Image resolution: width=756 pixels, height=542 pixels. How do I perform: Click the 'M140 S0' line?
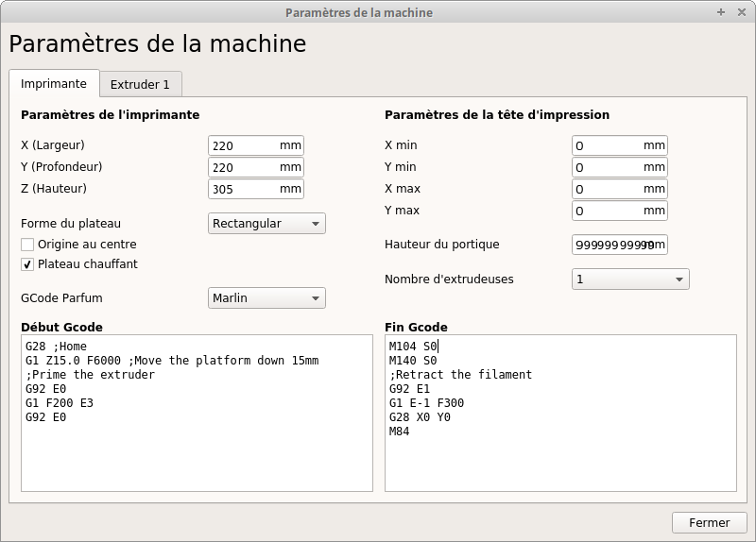413,361
